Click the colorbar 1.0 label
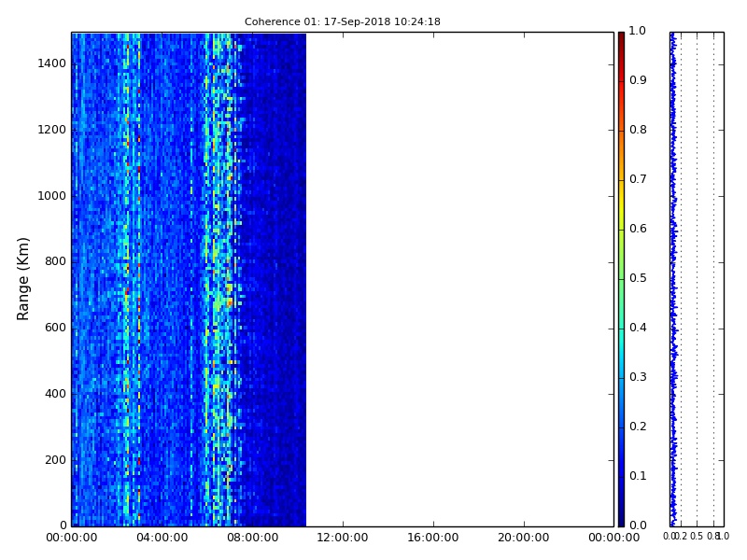The width and height of the screenshot is (747, 560). pyautogui.click(x=638, y=31)
